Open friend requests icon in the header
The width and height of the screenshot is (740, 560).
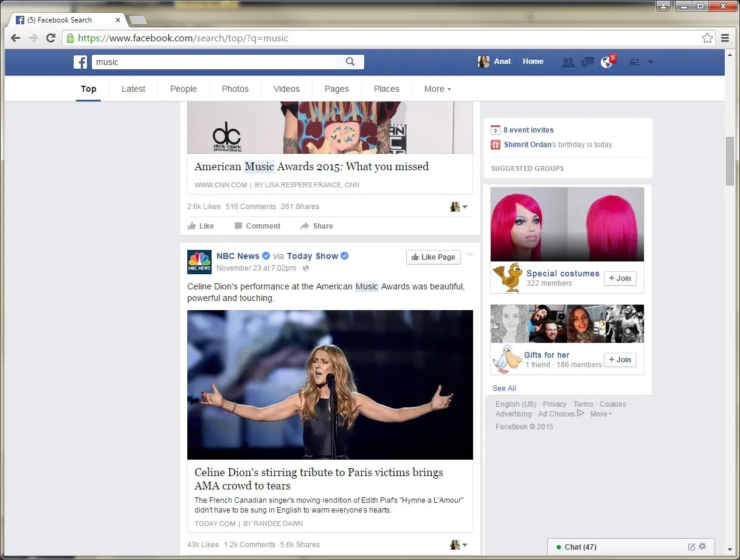click(x=569, y=62)
